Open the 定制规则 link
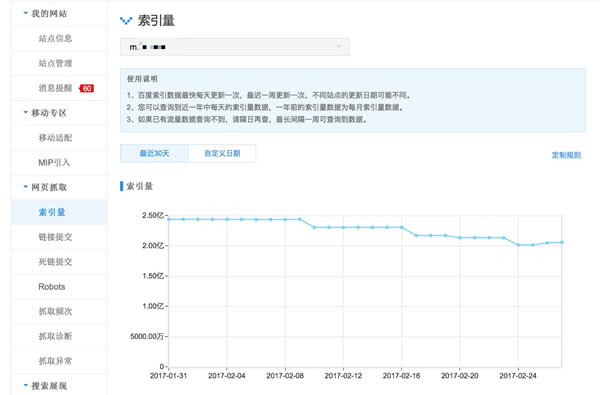Viewport: 600px width, 395px height. click(566, 155)
